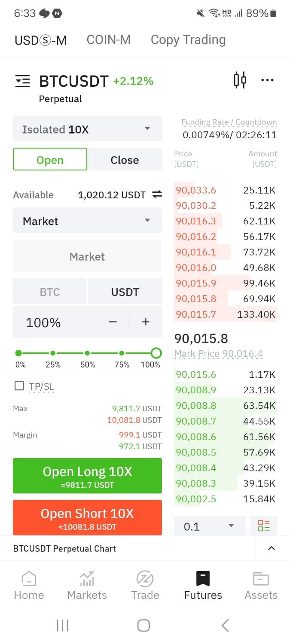Open the trading pair list menu icon
The image size is (290, 644).
pos(22,81)
